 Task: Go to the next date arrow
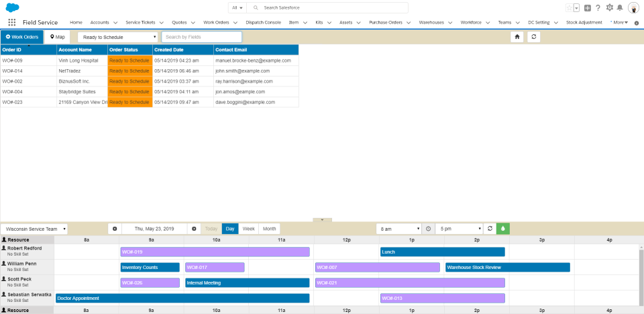pos(194,229)
